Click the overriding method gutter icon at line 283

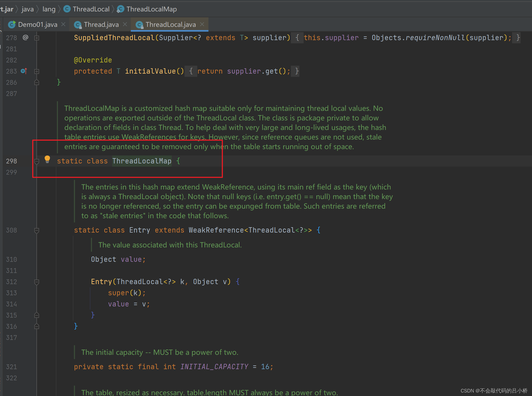click(x=24, y=71)
